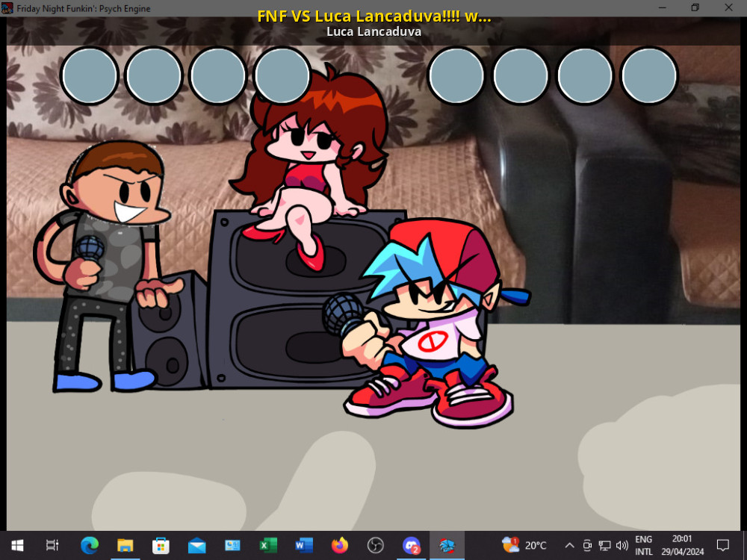Expand the hidden system tray icons
This screenshot has width=747, height=560.
click(569, 546)
